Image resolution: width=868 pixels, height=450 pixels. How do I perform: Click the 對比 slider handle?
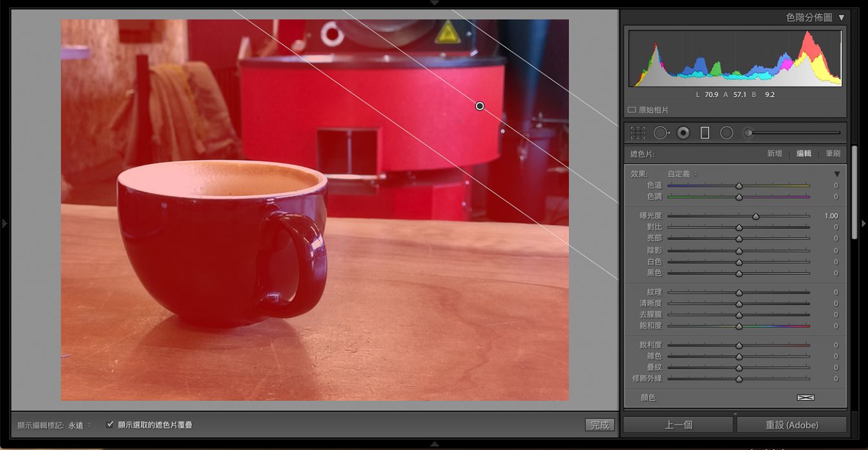coord(739,228)
